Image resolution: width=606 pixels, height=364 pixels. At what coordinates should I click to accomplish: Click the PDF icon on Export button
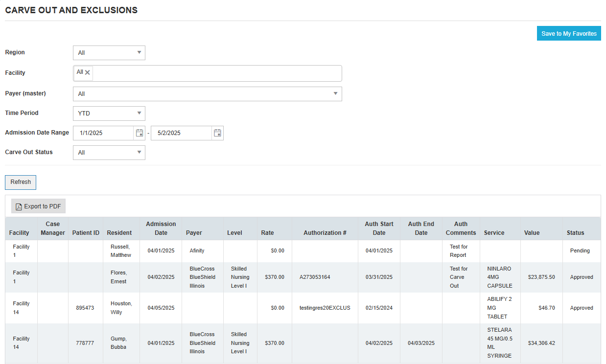point(19,206)
